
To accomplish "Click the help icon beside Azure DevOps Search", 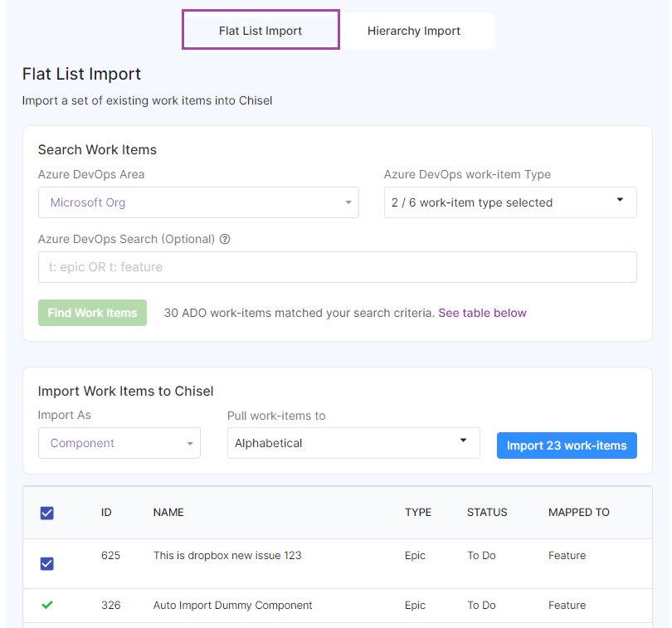I will click(225, 239).
